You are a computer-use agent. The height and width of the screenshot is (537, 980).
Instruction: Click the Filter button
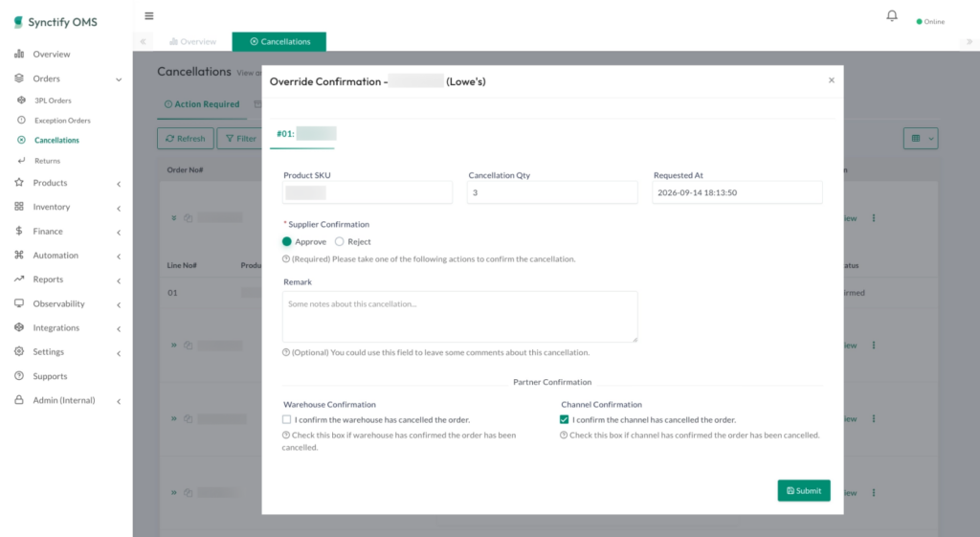tap(240, 138)
